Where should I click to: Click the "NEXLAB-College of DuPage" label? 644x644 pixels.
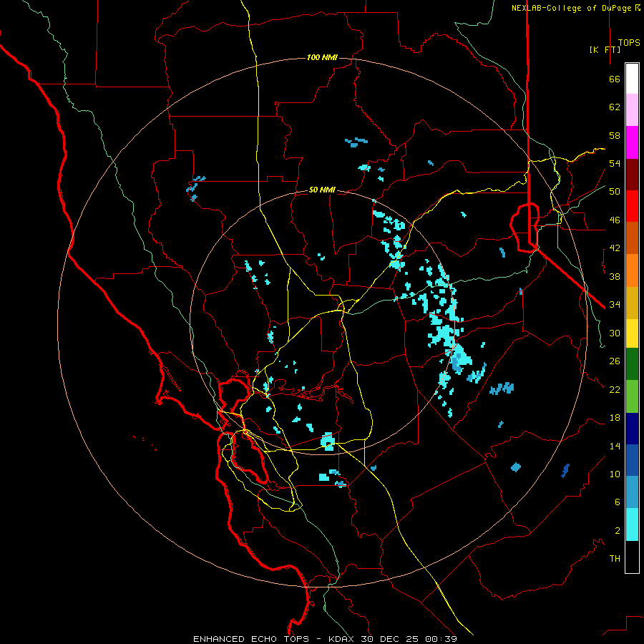click(x=571, y=8)
